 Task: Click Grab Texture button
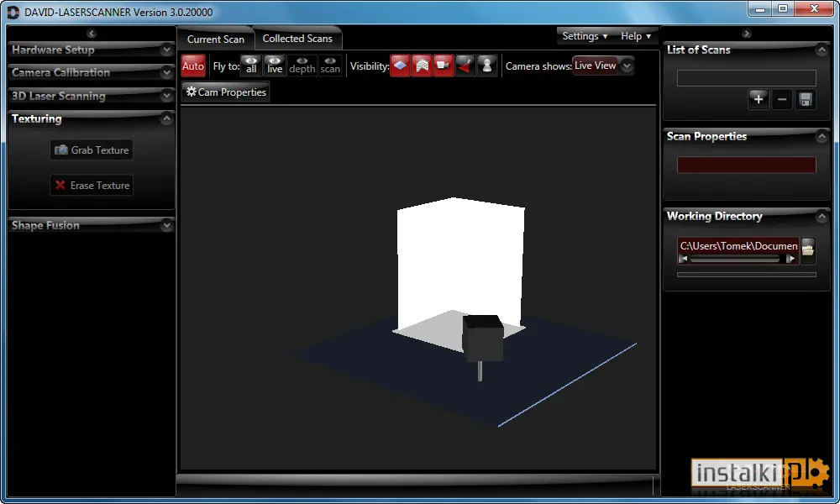click(x=92, y=150)
